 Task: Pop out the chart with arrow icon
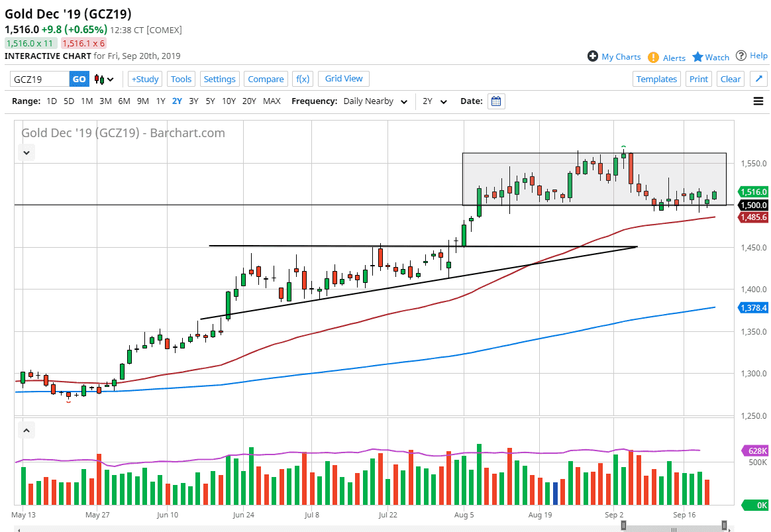click(x=758, y=79)
